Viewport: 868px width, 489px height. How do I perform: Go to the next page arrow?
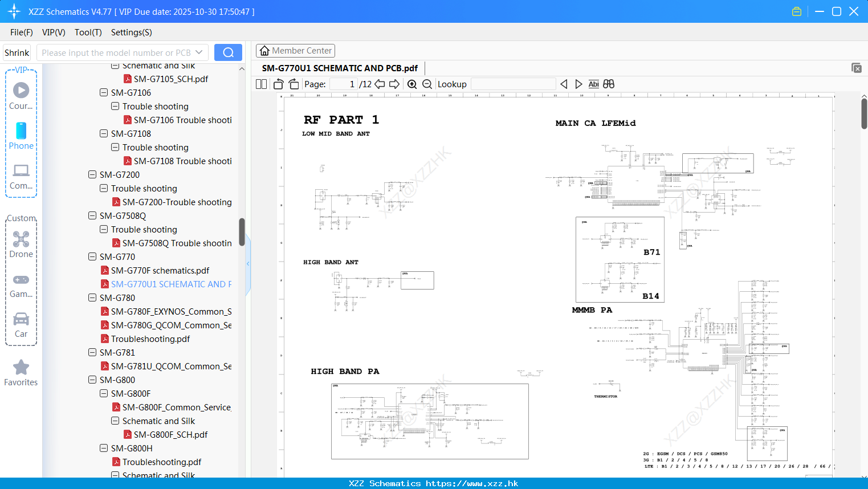pos(394,84)
